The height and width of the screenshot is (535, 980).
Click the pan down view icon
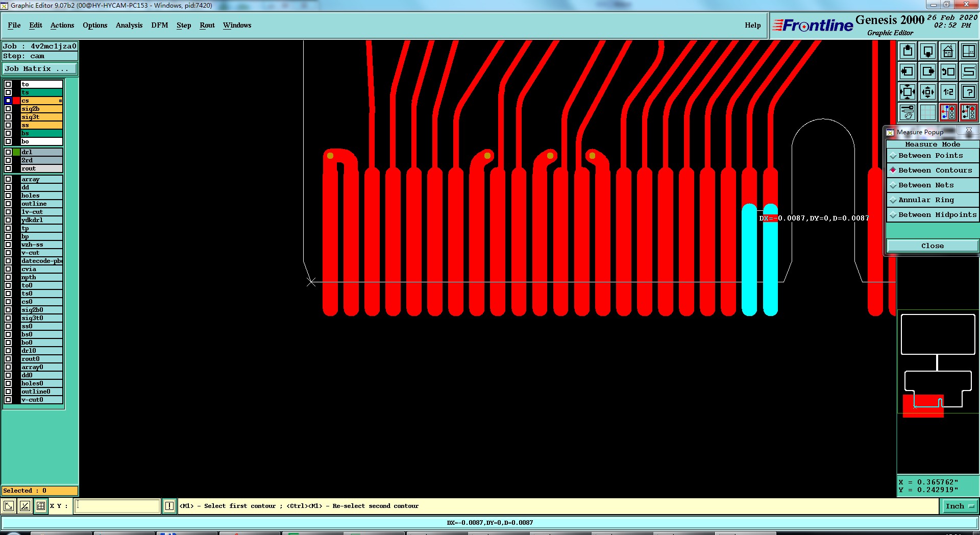pos(928,51)
